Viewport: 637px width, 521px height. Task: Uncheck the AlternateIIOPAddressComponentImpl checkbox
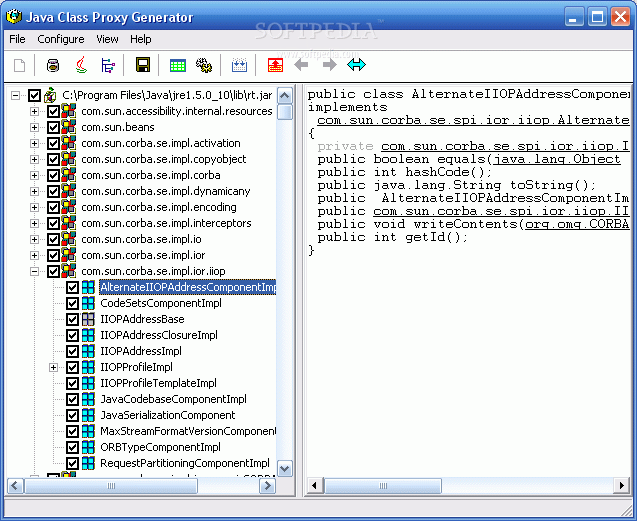[72, 287]
